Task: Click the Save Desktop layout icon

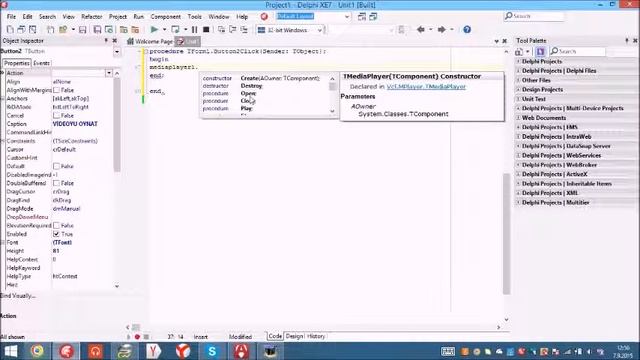Action: tap(362, 16)
